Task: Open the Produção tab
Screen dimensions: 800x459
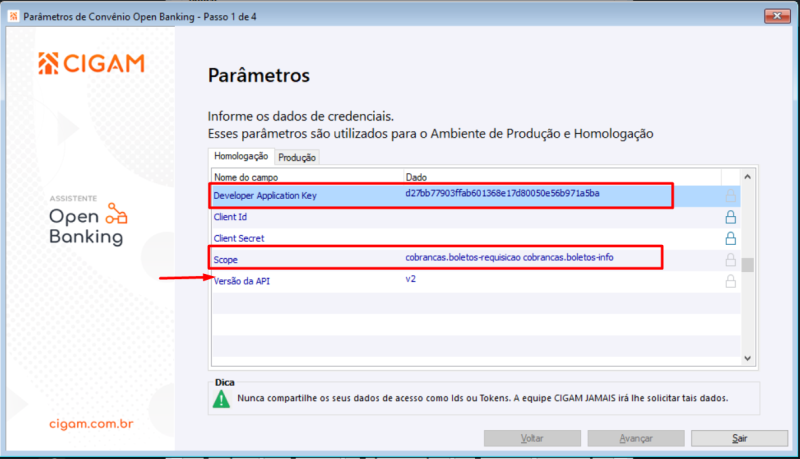Action: [x=297, y=158]
